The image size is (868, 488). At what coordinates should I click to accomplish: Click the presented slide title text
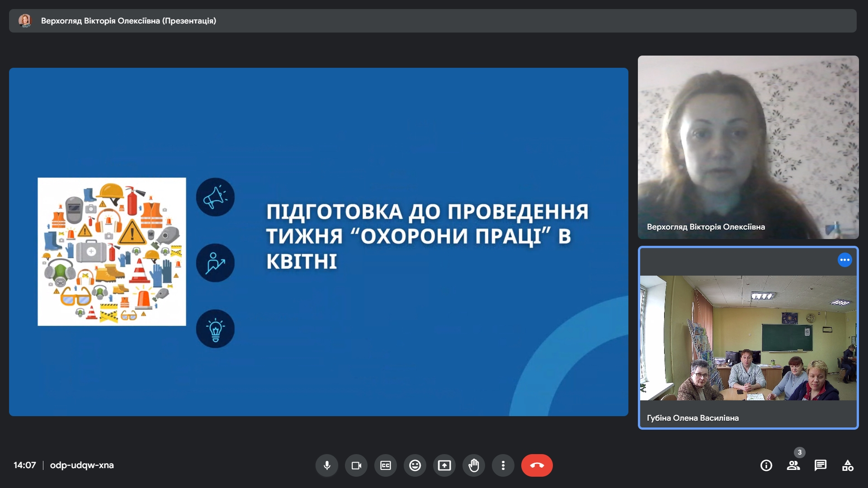[x=427, y=236]
